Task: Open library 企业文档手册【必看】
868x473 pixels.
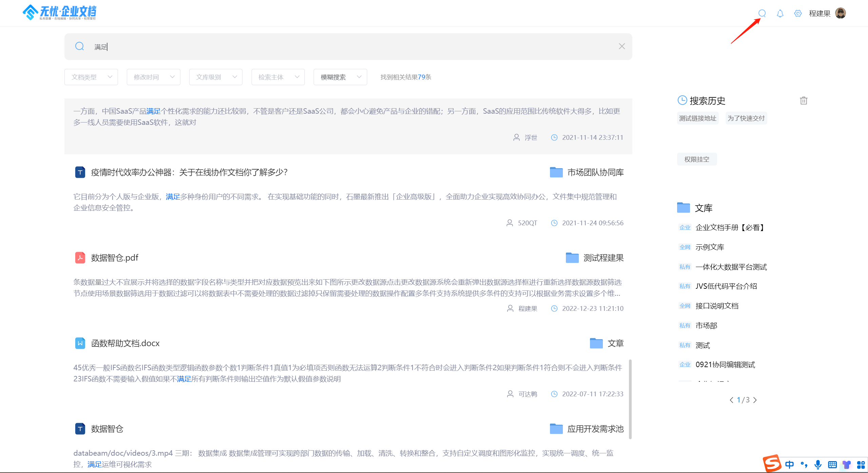Action: pyautogui.click(x=731, y=227)
